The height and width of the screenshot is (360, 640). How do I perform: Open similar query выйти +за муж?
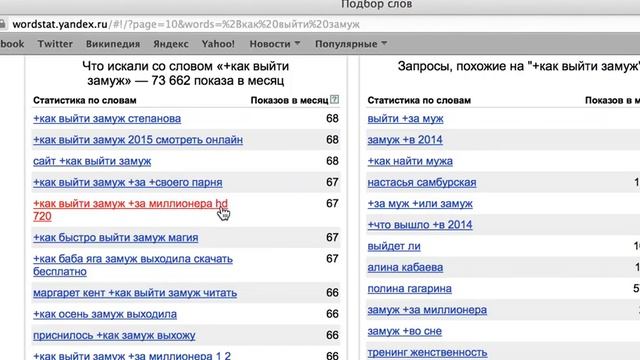point(405,119)
